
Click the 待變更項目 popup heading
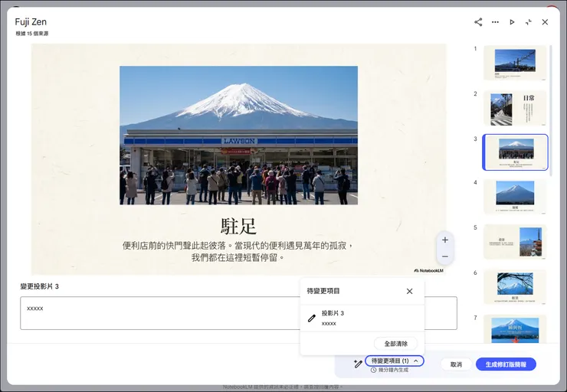coord(323,291)
